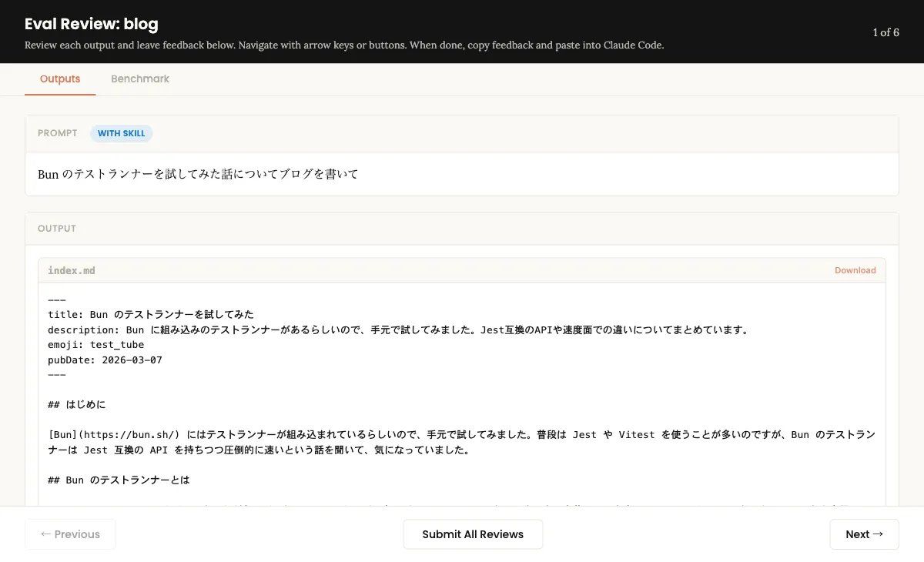
Task: Click the Japanese prompt text about Bun
Action: 199,174
